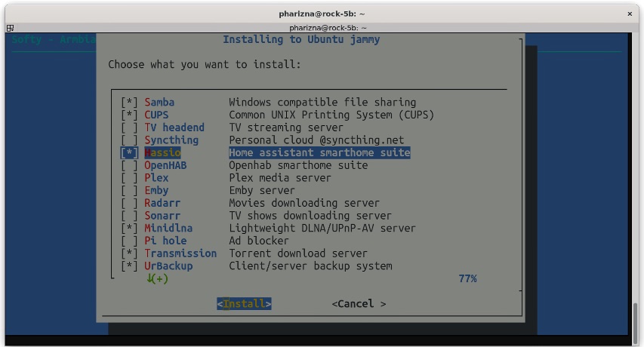The height and width of the screenshot is (347, 644).
Task: Select the Minidlna entry name
Action: [168, 228]
